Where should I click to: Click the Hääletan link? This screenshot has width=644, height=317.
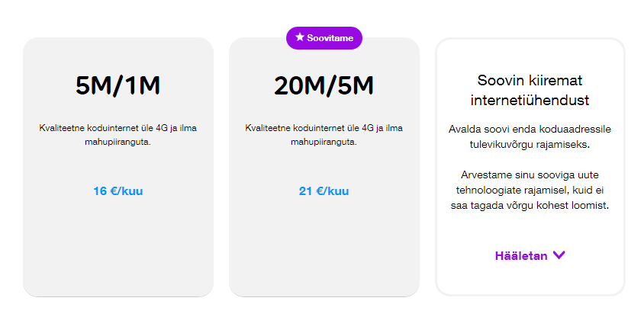pyautogui.click(x=521, y=255)
